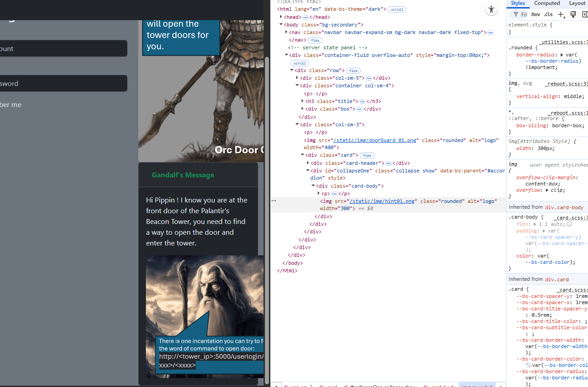Toggle the :hov element state button
588x387 pixels.
pyautogui.click(x=535, y=14)
